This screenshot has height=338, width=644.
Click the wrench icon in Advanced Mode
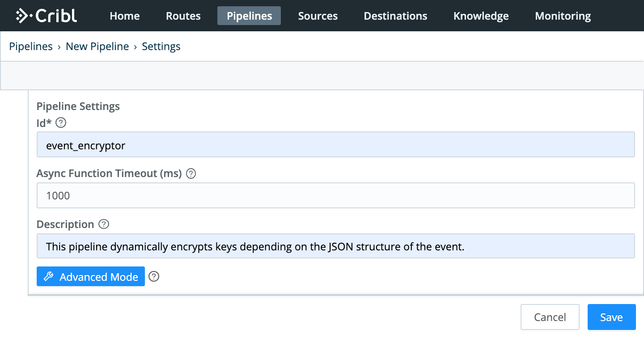(49, 277)
